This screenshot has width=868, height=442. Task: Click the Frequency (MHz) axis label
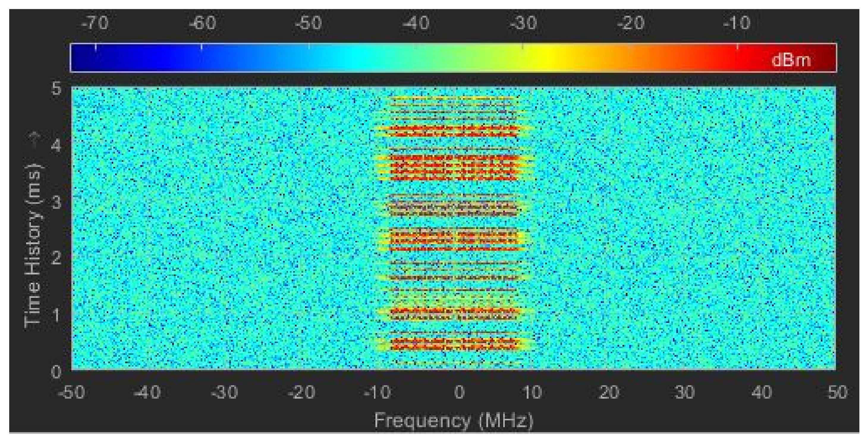(x=454, y=420)
